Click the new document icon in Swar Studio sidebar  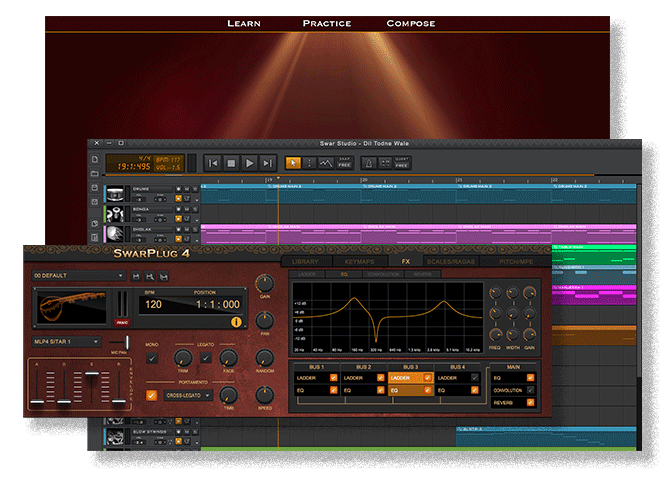(x=95, y=159)
